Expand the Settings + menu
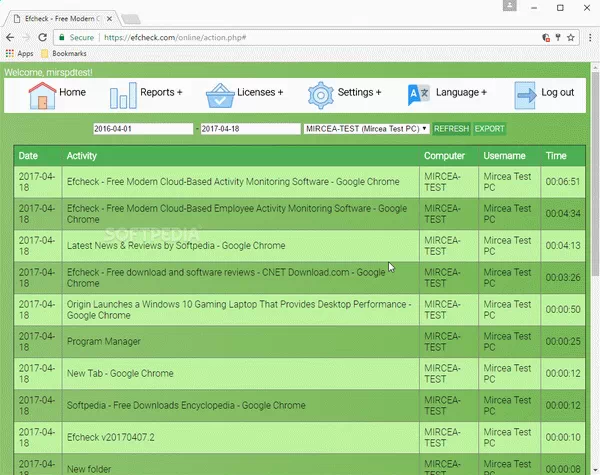 (x=359, y=93)
